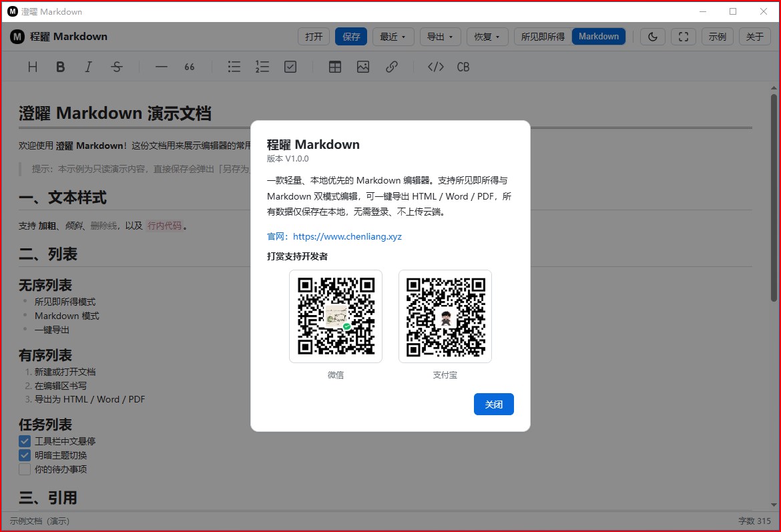The width and height of the screenshot is (781, 532).
Task: Click the Alipay donation QR code
Action: [x=445, y=316]
